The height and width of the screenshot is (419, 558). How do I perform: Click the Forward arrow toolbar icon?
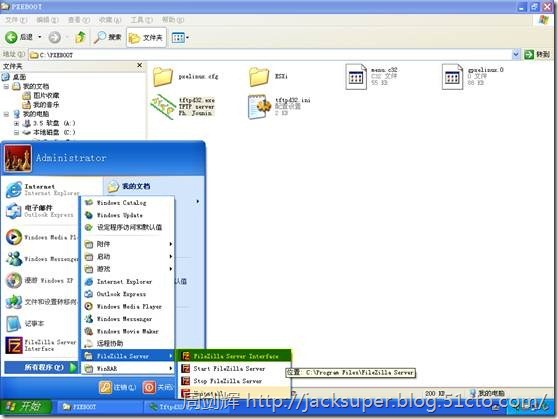[x=54, y=37]
